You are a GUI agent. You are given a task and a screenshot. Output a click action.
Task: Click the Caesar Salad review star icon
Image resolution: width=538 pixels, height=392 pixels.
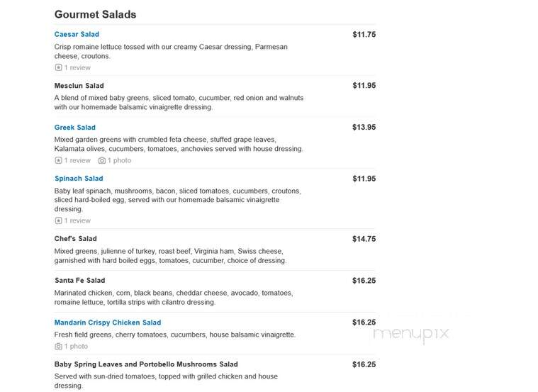(x=58, y=67)
